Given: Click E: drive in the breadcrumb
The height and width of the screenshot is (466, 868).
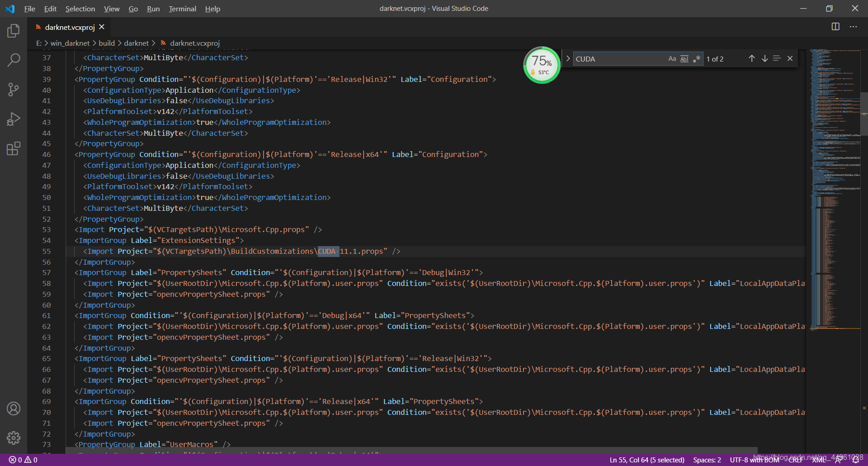Looking at the screenshot, I should click(x=39, y=43).
